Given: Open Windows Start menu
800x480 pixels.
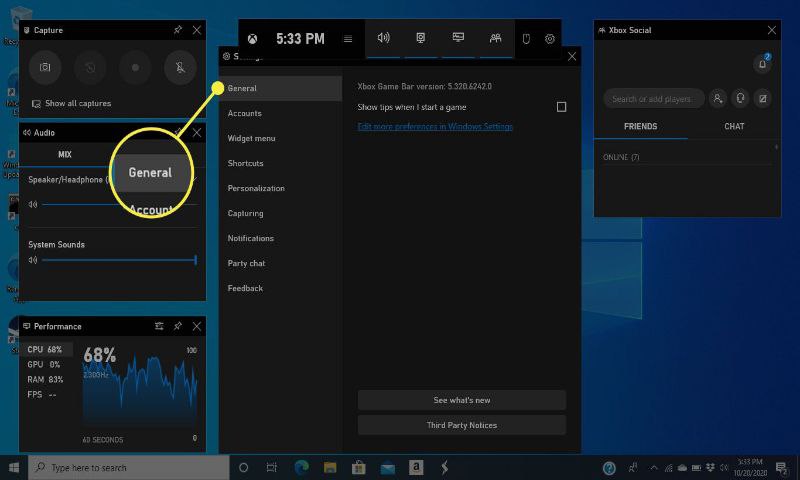Looking at the screenshot, I should [14, 467].
